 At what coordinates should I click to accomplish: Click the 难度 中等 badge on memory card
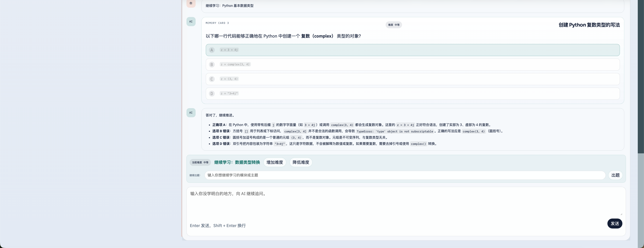(x=394, y=25)
